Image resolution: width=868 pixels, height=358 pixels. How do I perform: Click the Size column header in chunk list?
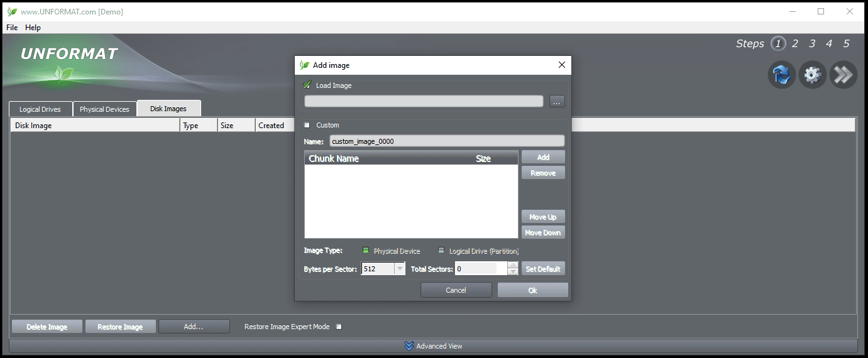pos(495,158)
